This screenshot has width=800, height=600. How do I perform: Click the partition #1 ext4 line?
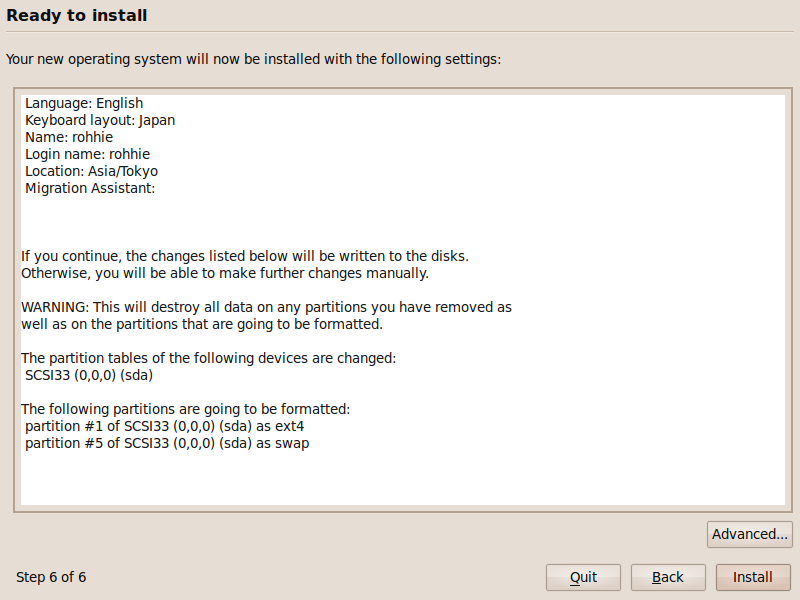tap(164, 427)
